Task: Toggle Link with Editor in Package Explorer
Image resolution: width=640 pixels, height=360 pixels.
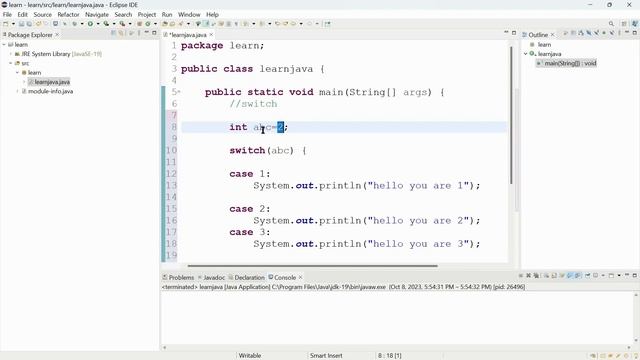Action: click(121, 33)
